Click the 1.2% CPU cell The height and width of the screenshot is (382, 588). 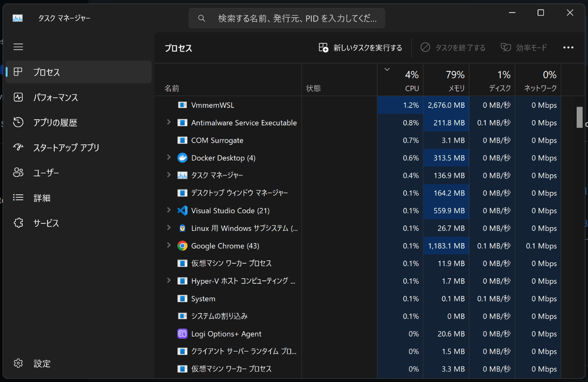(x=400, y=105)
